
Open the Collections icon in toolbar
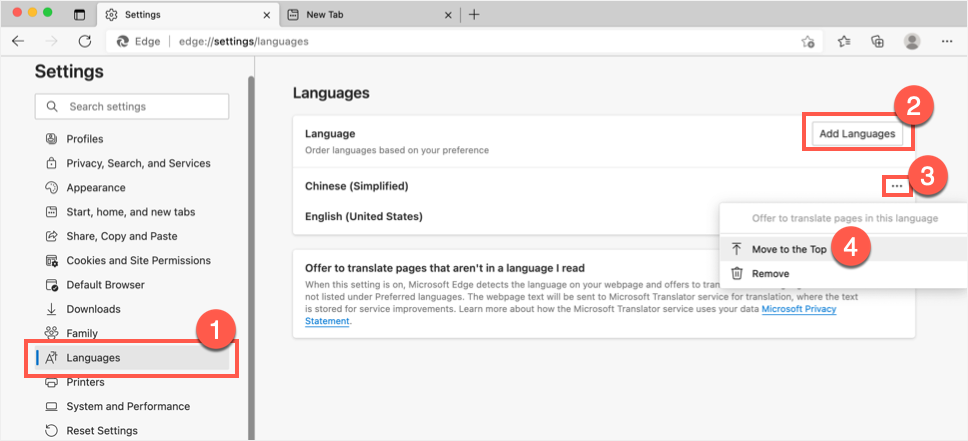click(x=877, y=42)
